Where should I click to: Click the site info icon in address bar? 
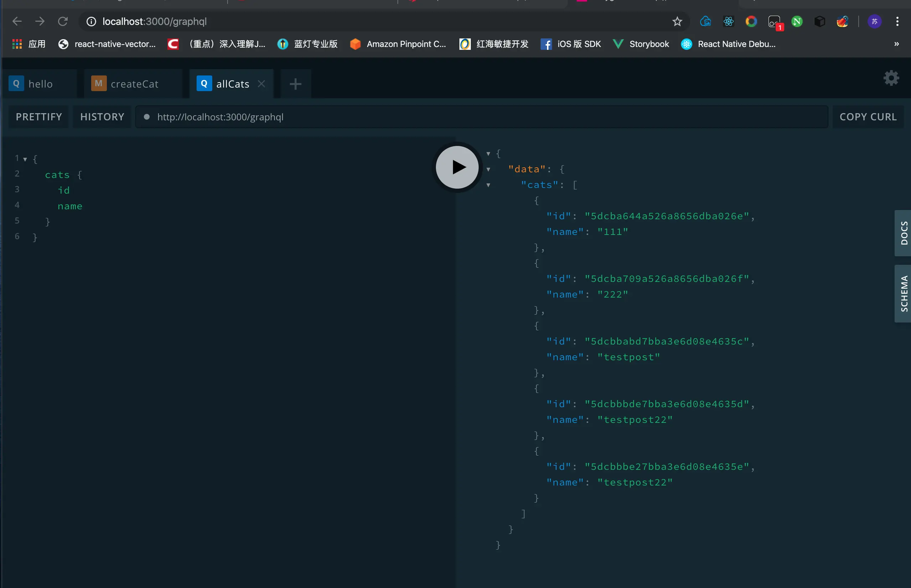coord(91,21)
